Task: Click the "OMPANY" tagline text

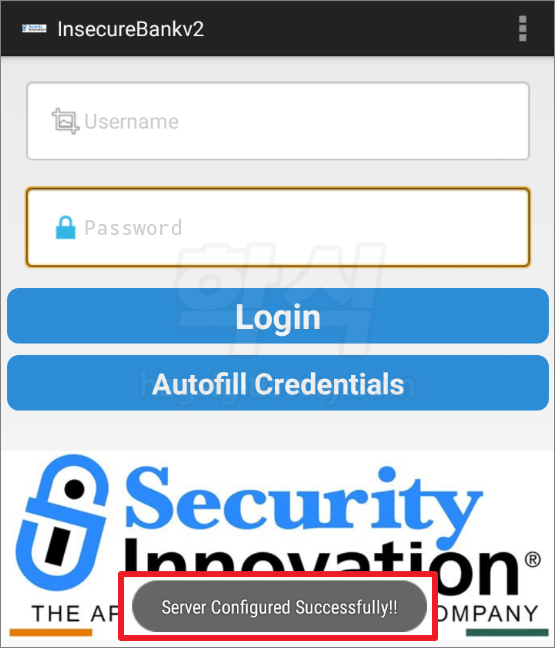Action: pyautogui.click(x=488, y=613)
